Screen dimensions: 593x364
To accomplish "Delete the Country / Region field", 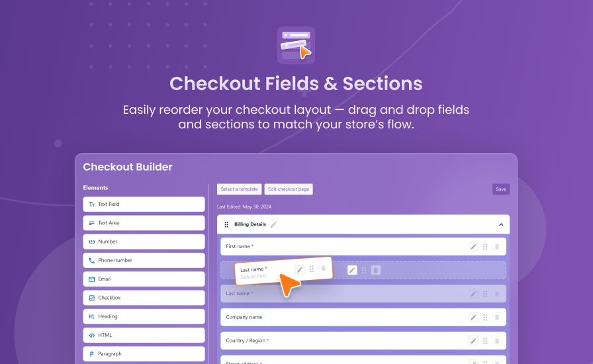I will click(497, 341).
